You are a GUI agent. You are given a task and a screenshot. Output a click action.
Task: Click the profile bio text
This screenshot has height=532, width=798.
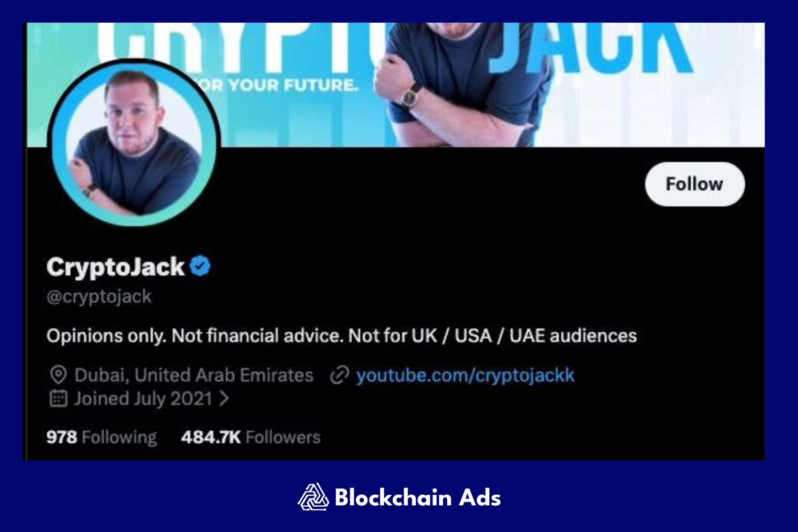[x=342, y=336]
